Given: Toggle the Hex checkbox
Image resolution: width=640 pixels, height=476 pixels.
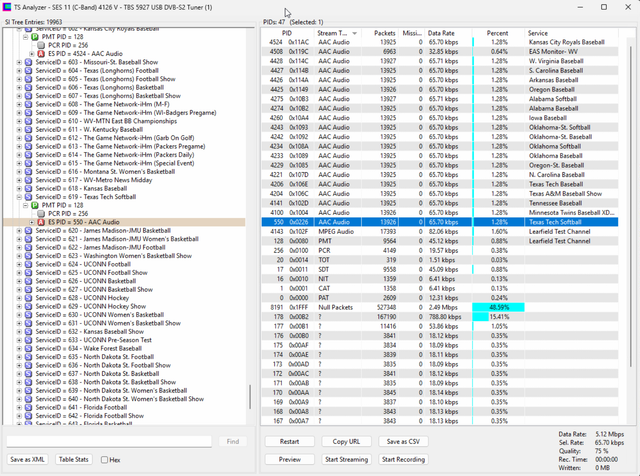Looking at the screenshot, I should (x=104, y=460).
